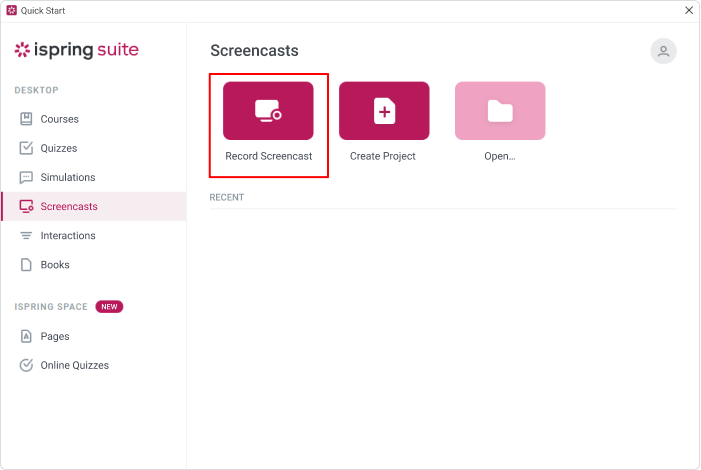Click the Open folder tile icon
The height and width of the screenshot is (470, 701).
pos(500,110)
